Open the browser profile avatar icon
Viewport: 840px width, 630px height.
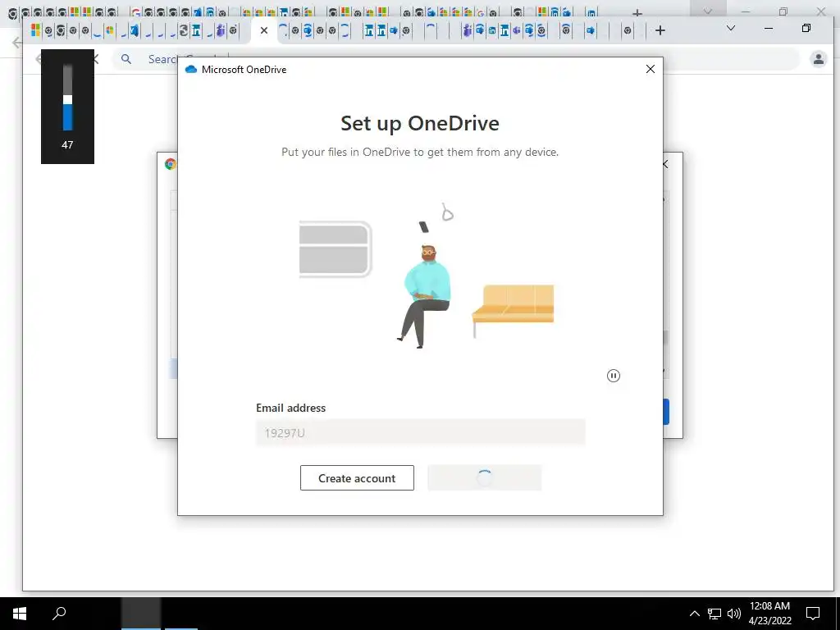818,59
